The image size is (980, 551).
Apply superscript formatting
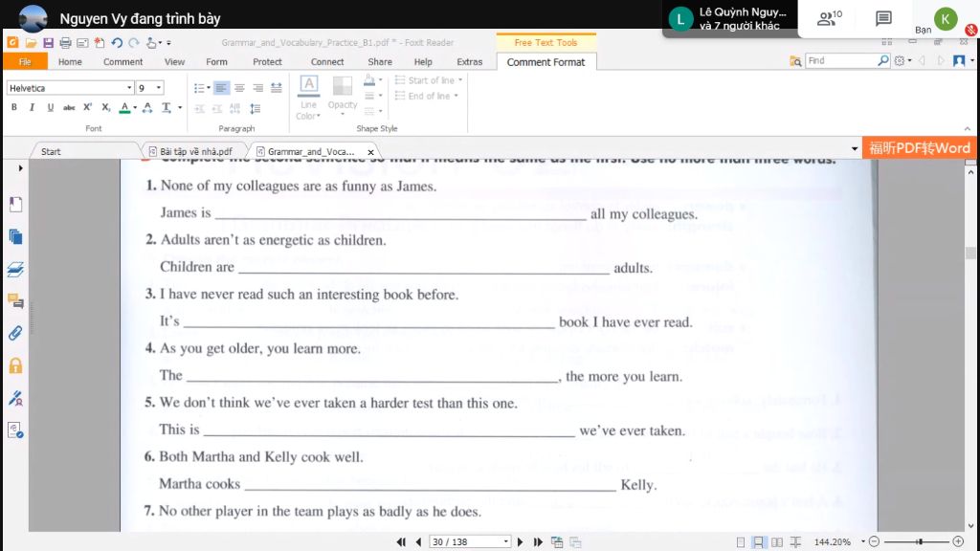87,107
